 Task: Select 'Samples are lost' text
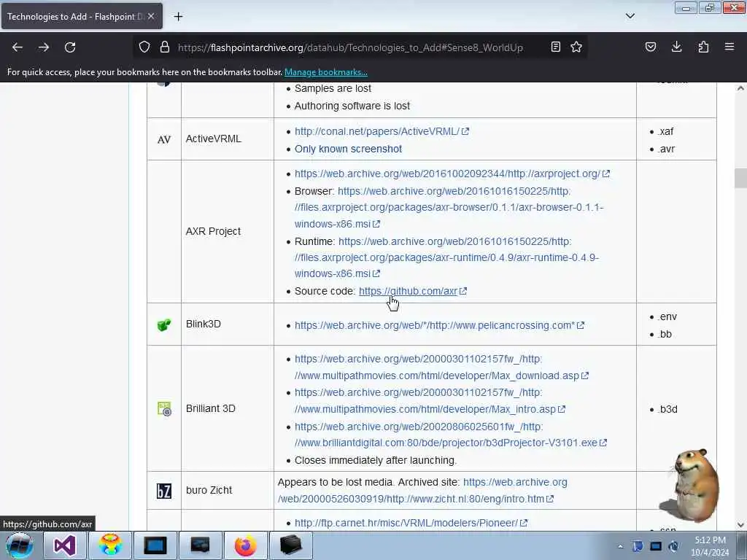pyautogui.click(x=333, y=88)
